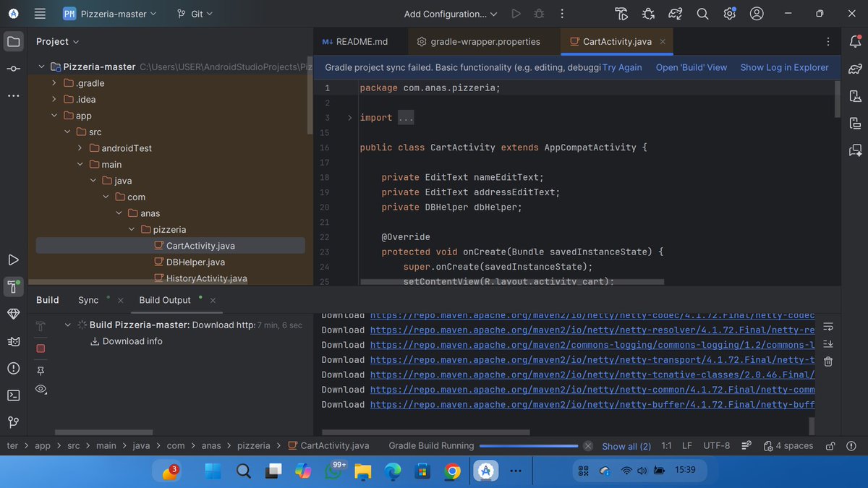Expand the .gradle folder
This screenshot has height=488, width=868.
54,83
